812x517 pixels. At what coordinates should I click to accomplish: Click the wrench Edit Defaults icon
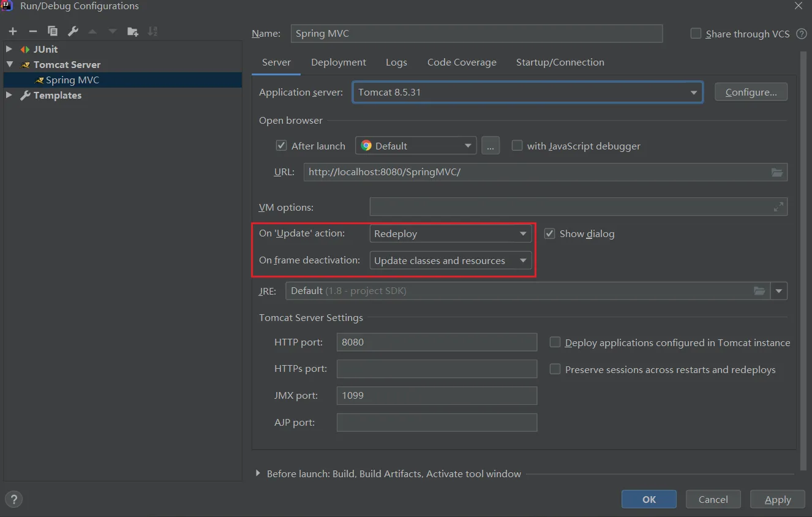coord(72,31)
